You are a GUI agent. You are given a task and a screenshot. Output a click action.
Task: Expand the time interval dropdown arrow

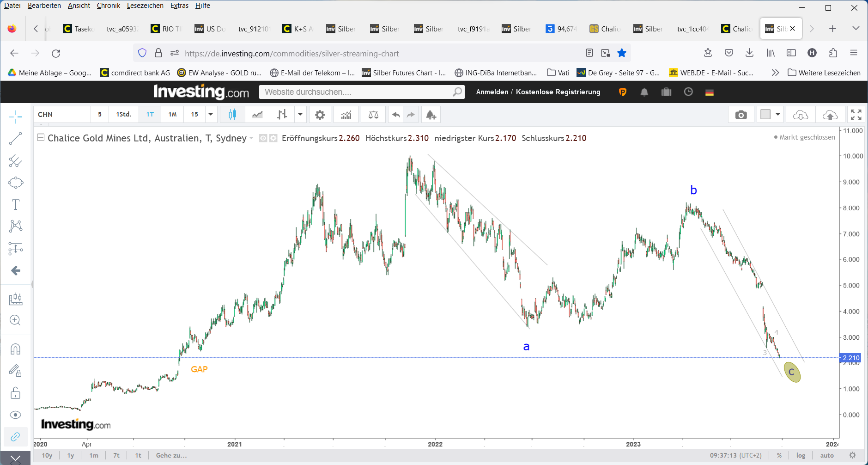(211, 115)
